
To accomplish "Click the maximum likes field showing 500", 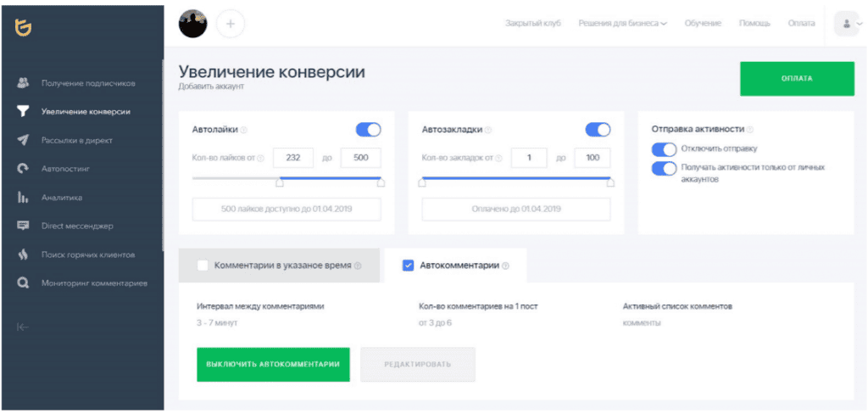I will 361,158.
